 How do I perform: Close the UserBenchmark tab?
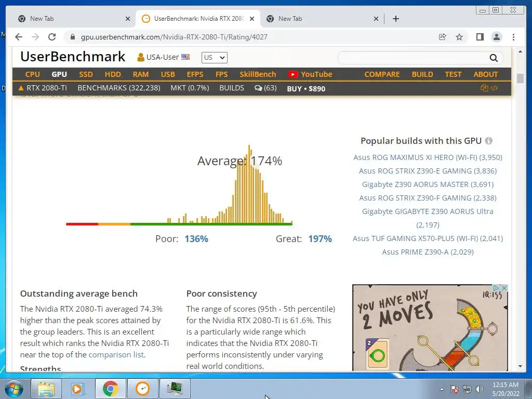pyautogui.click(x=252, y=19)
